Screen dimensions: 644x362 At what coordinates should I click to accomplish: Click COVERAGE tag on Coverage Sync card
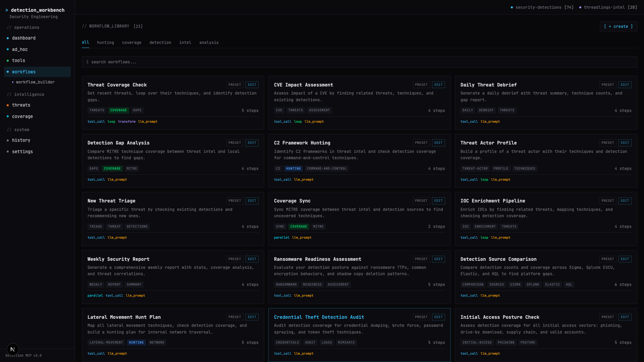(299, 227)
